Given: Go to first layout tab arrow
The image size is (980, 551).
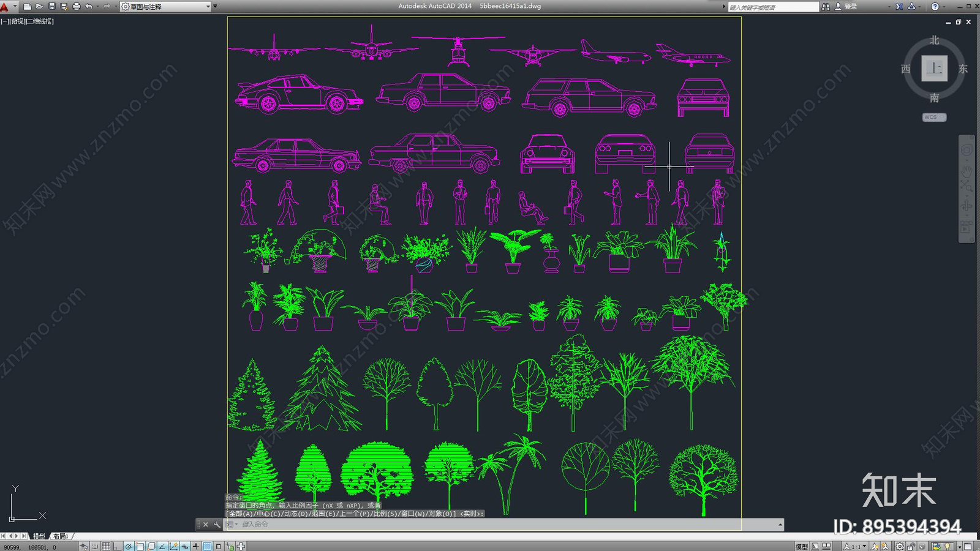Looking at the screenshot, I should [x=3, y=536].
